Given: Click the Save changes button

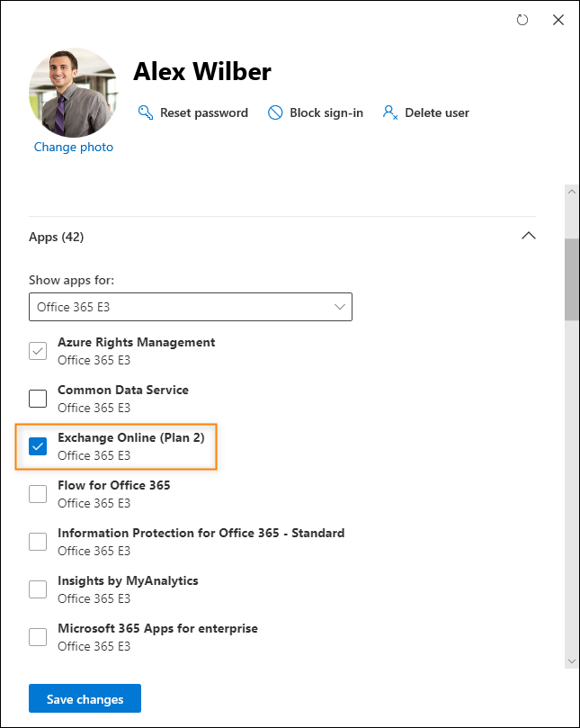Looking at the screenshot, I should (85, 698).
